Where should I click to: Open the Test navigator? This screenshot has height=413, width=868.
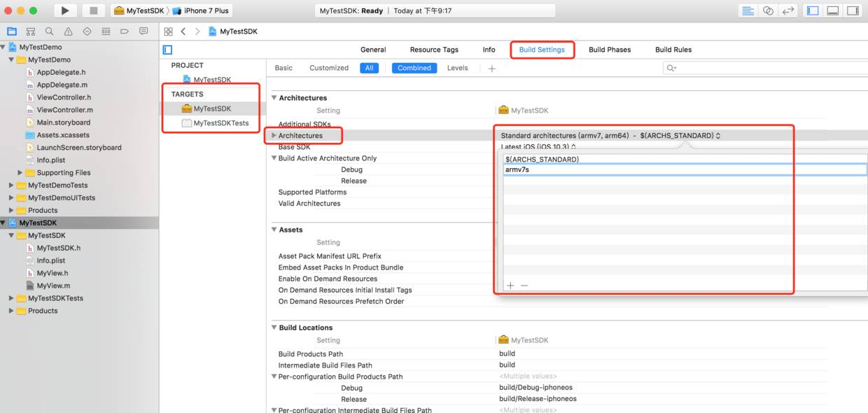(x=87, y=31)
